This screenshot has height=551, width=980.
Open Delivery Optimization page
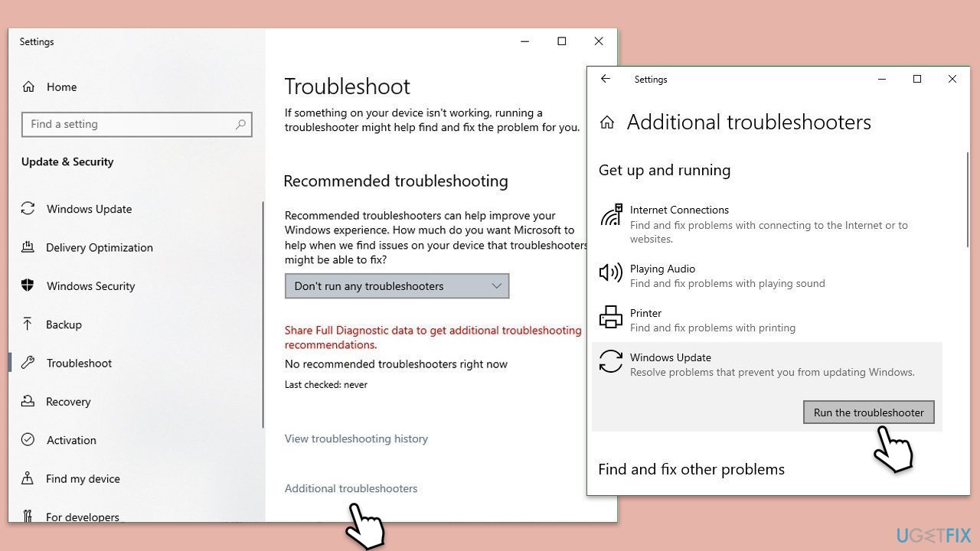100,247
